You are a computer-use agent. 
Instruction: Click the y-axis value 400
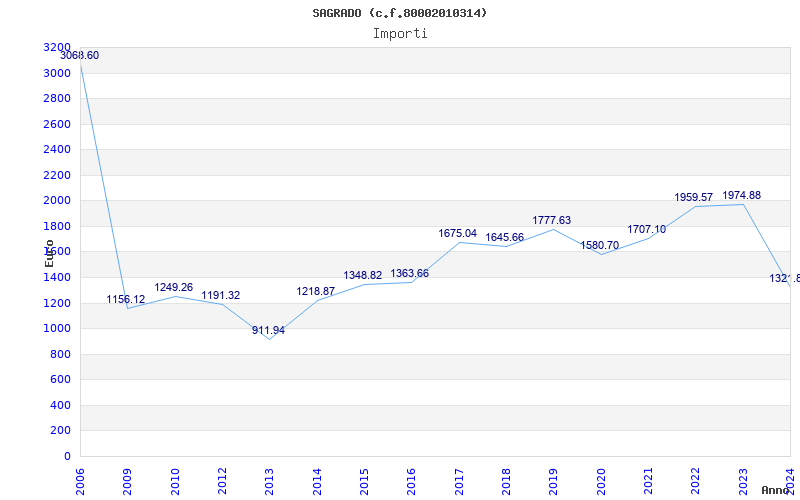click(61, 405)
